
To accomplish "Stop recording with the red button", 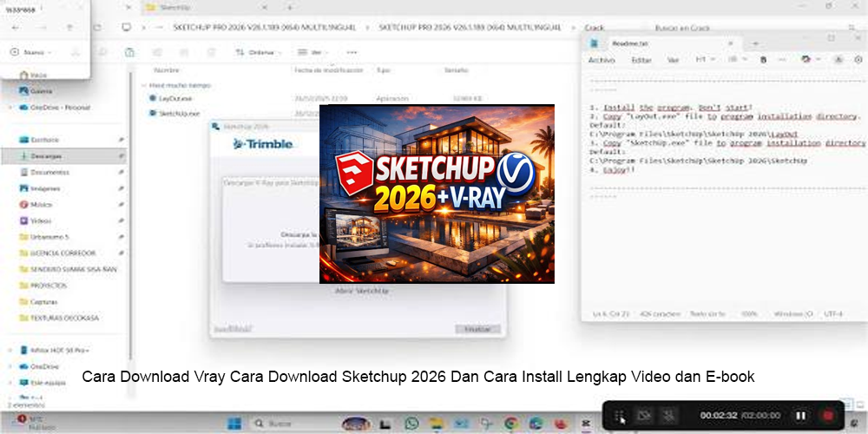I will point(828,416).
